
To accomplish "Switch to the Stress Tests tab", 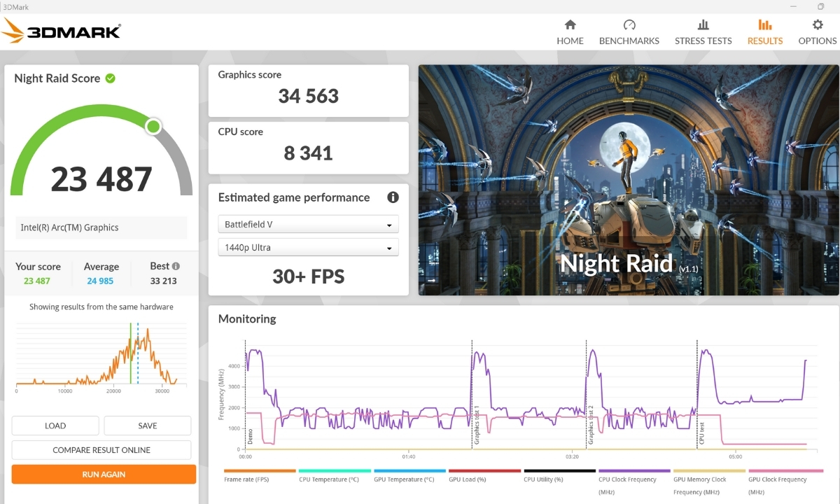I will 703,32.
